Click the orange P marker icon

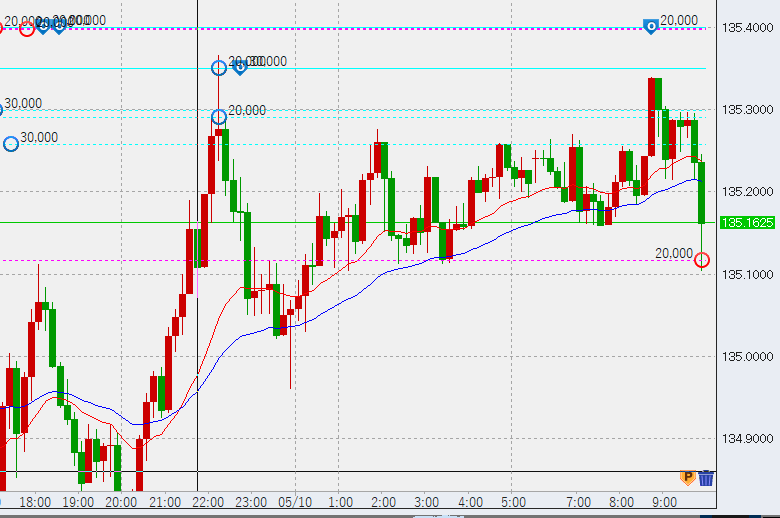pos(687,478)
